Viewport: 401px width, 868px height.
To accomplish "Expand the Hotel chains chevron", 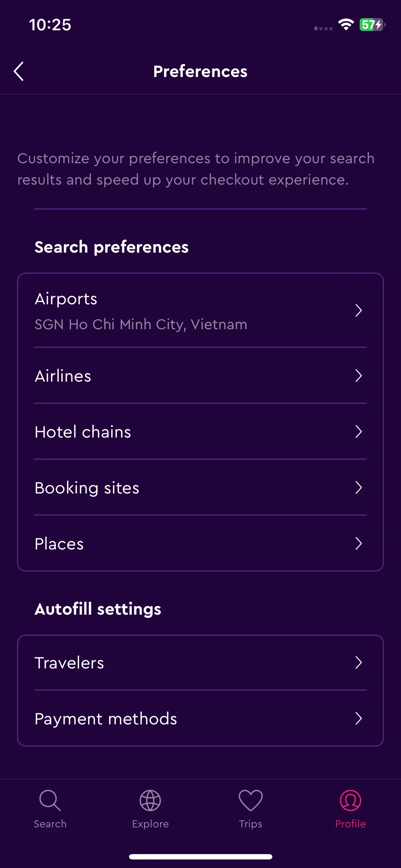I will tap(359, 432).
